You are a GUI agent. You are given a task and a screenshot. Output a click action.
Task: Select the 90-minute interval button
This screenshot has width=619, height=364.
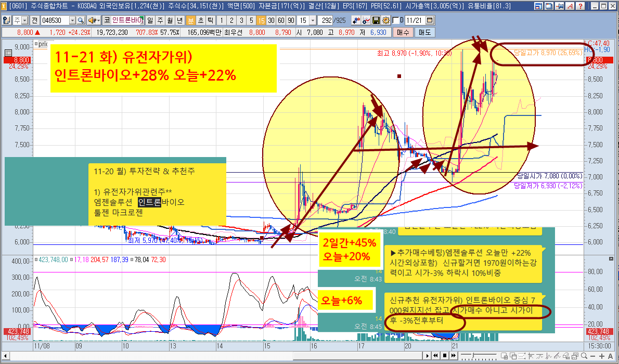click(291, 20)
